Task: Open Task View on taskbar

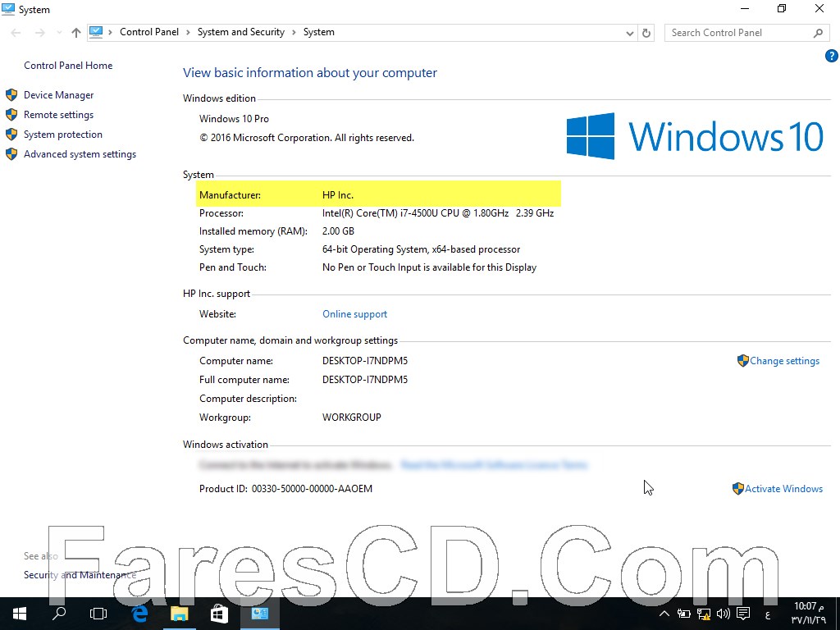Action: click(x=98, y=614)
